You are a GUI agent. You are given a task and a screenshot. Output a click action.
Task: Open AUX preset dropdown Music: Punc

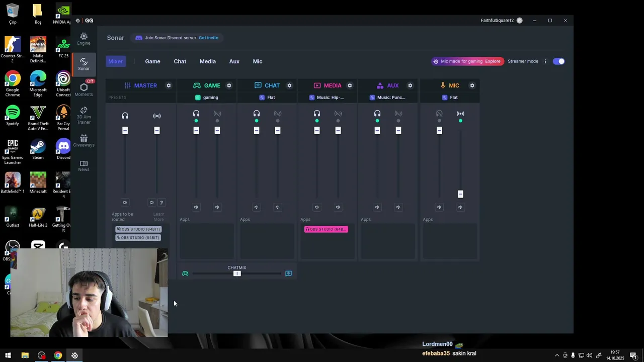point(388,98)
